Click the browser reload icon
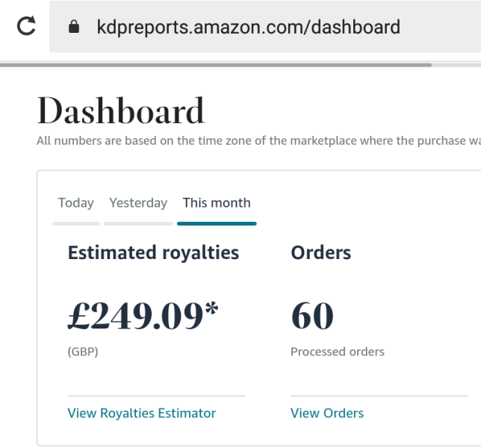The image size is (481, 448). tap(26, 27)
